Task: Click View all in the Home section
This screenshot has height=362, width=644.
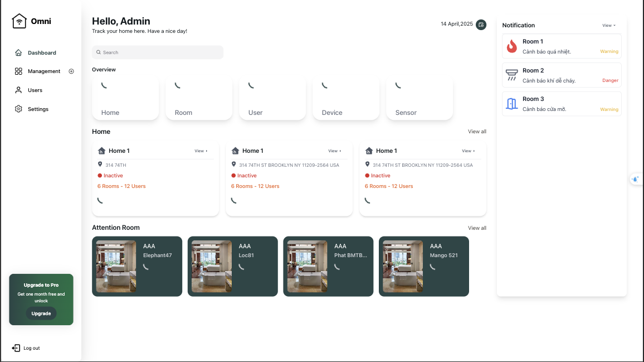Action: (477, 132)
